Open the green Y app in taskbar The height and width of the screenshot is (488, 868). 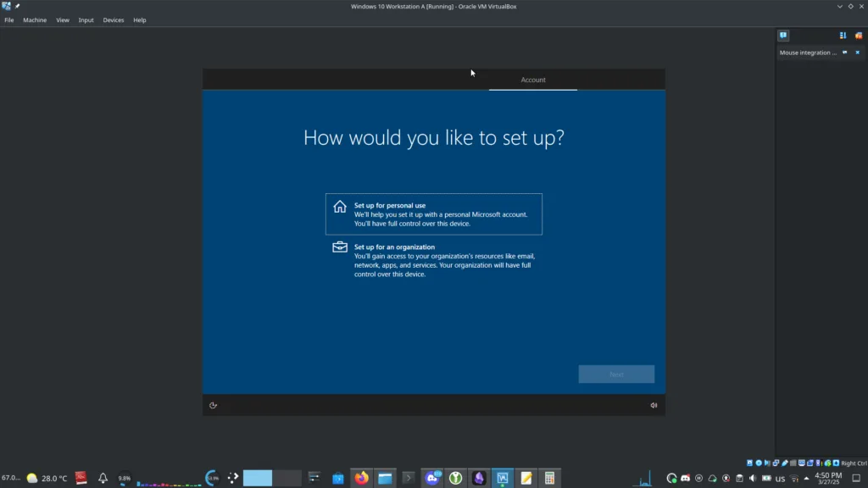(x=455, y=478)
